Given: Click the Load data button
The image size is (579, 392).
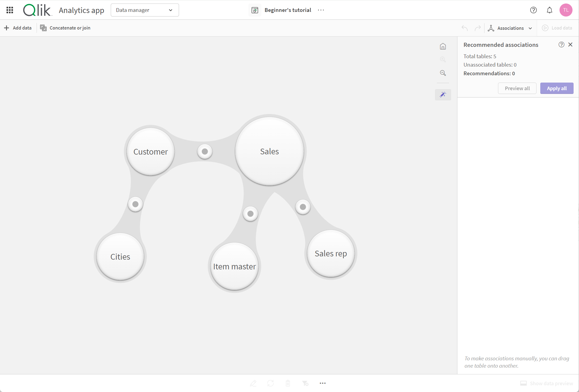Looking at the screenshot, I should point(558,28).
